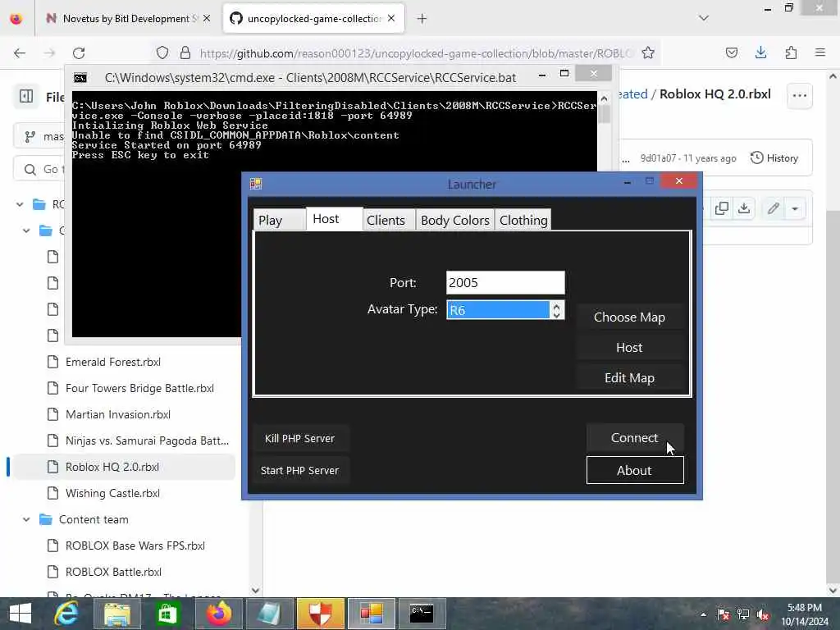
Task: Open Wishing Castle.rbxl file
Action: coord(112,493)
